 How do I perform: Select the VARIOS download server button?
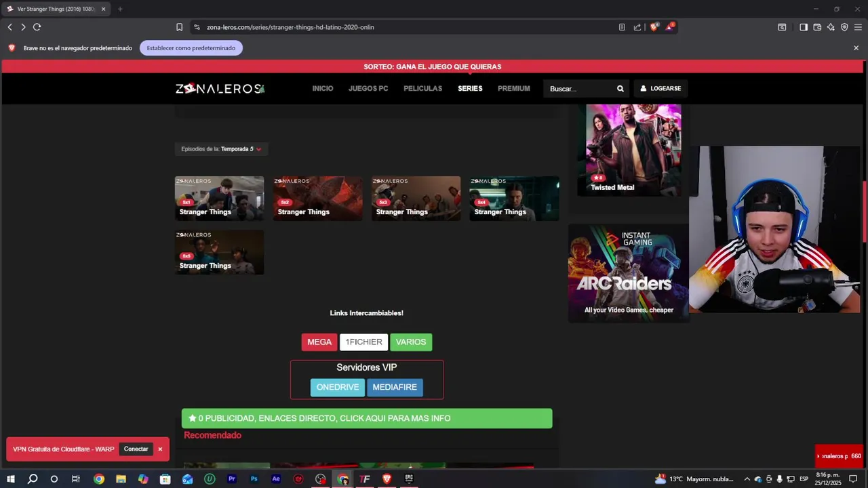click(x=411, y=342)
